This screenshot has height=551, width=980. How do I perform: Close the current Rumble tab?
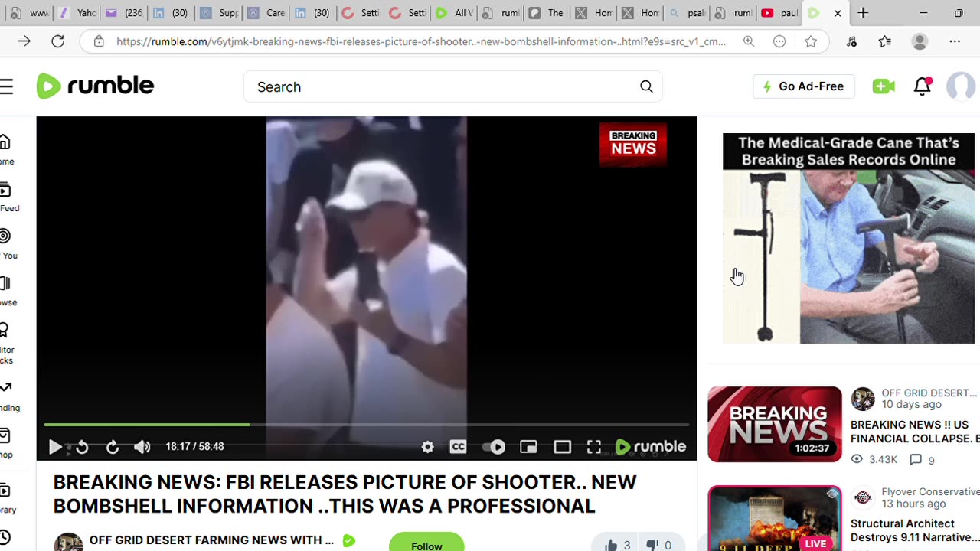pyautogui.click(x=838, y=13)
